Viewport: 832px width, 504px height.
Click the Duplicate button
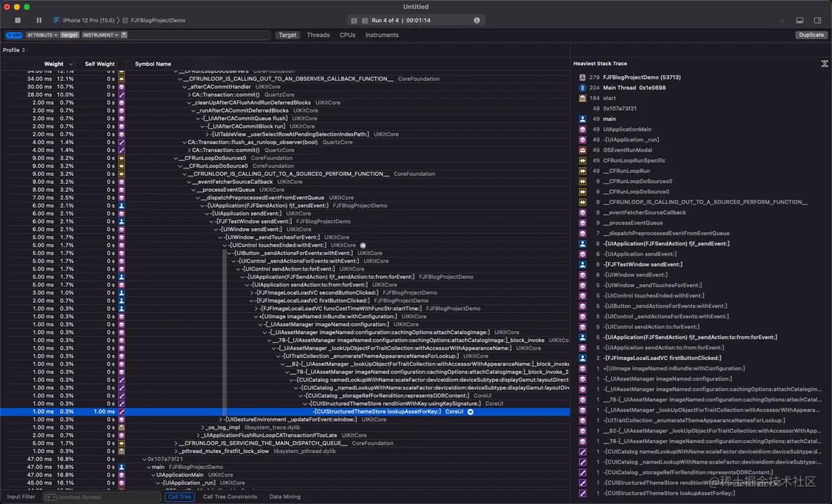pyautogui.click(x=811, y=35)
